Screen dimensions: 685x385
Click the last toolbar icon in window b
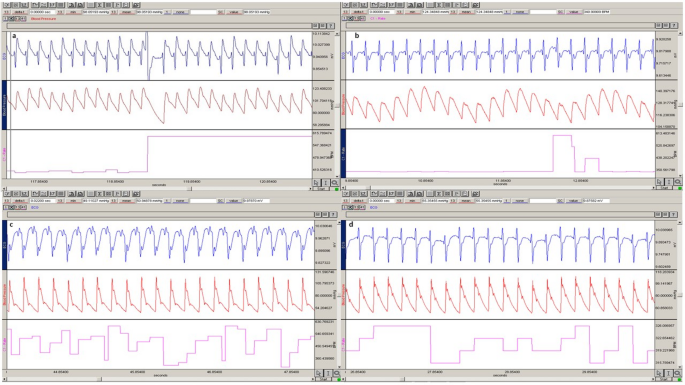click(x=475, y=5)
